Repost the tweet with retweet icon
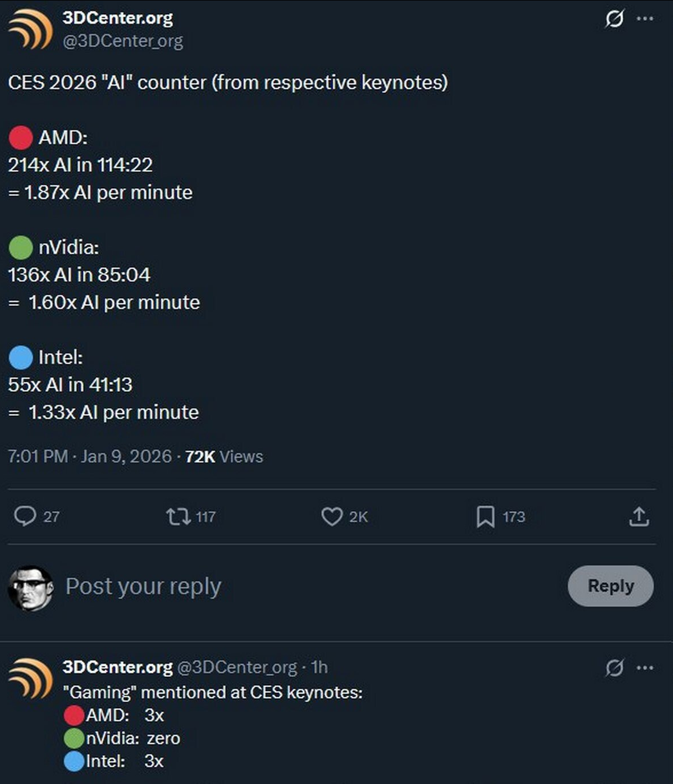Image resolution: width=673 pixels, height=784 pixels. (178, 517)
